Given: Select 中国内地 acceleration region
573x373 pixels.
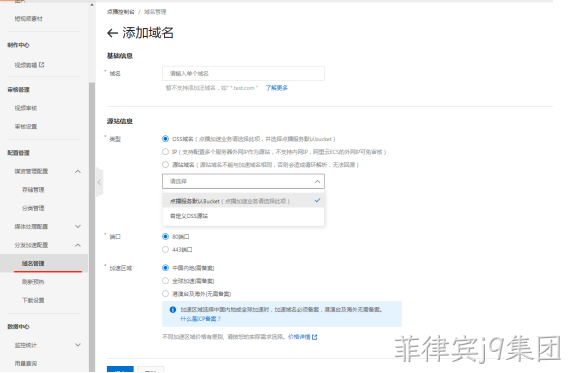Looking at the screenshot, I should pyautogui.click(x=165, y=268).
